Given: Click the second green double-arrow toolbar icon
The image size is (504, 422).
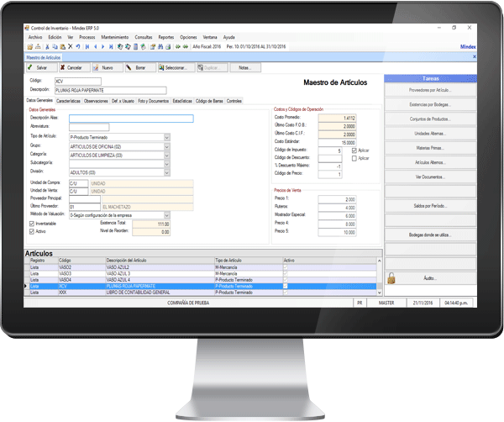Looking at the screenshot, I should coord(186,47).
